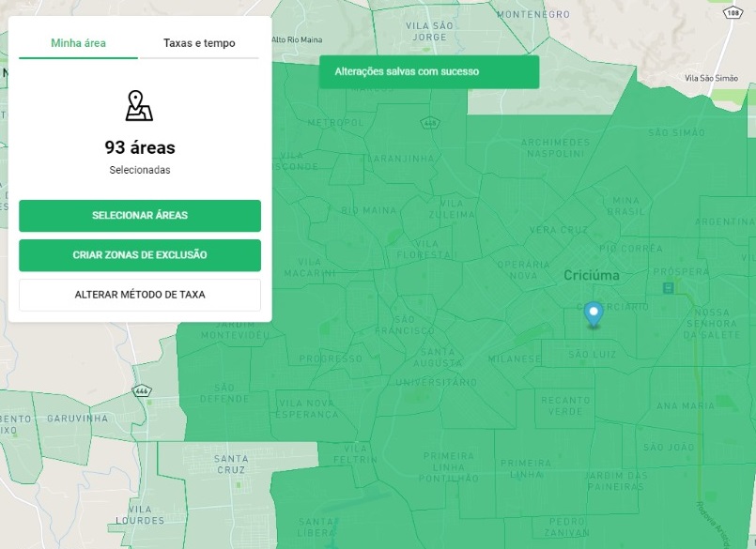Click the route 108 highway shield

[x=731, y=14]
